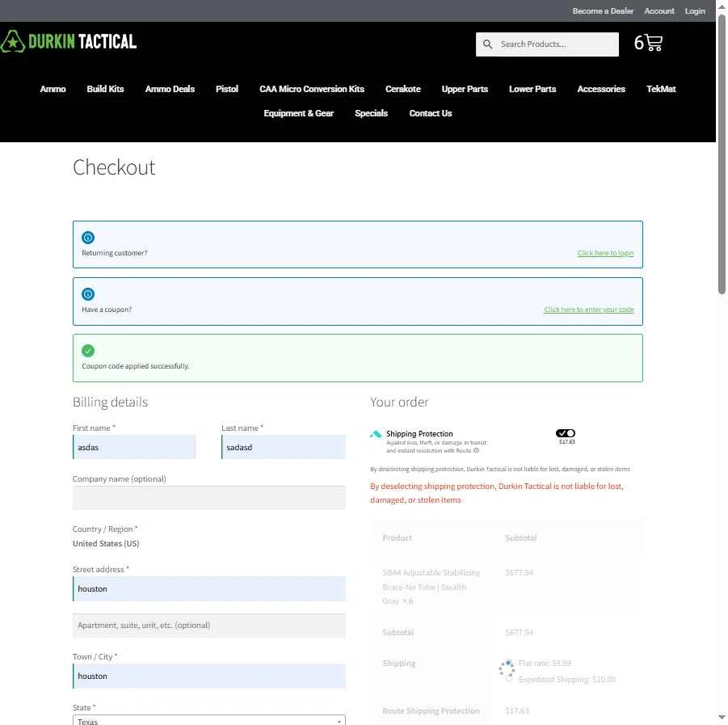
Task: Click the green coupon success checkmark icon
Action: (88, 351)
